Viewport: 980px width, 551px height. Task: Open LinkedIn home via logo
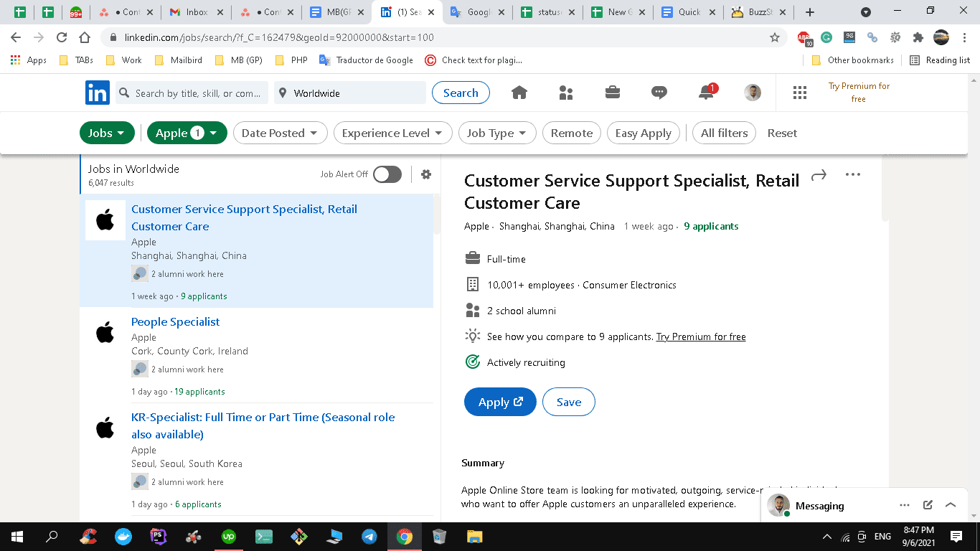click(98, 93)
